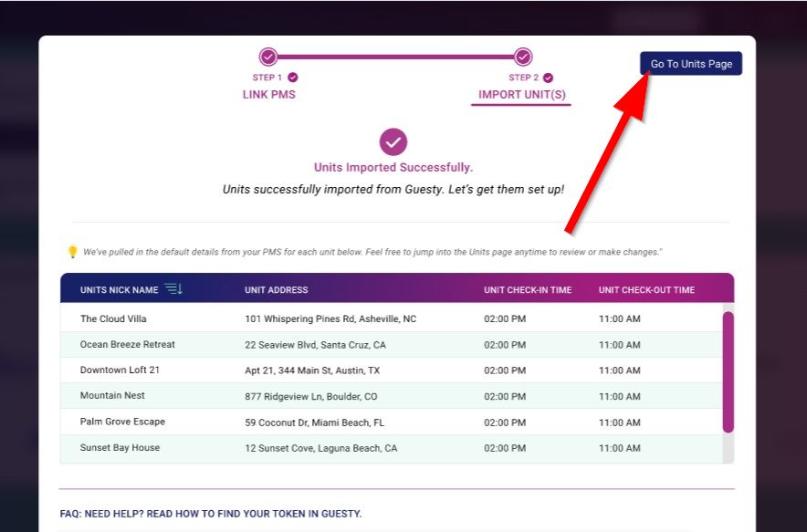Select the row 'Ocean Breeze Retreat'
Viewport: 807px width, 532px height.
(391, 345)
